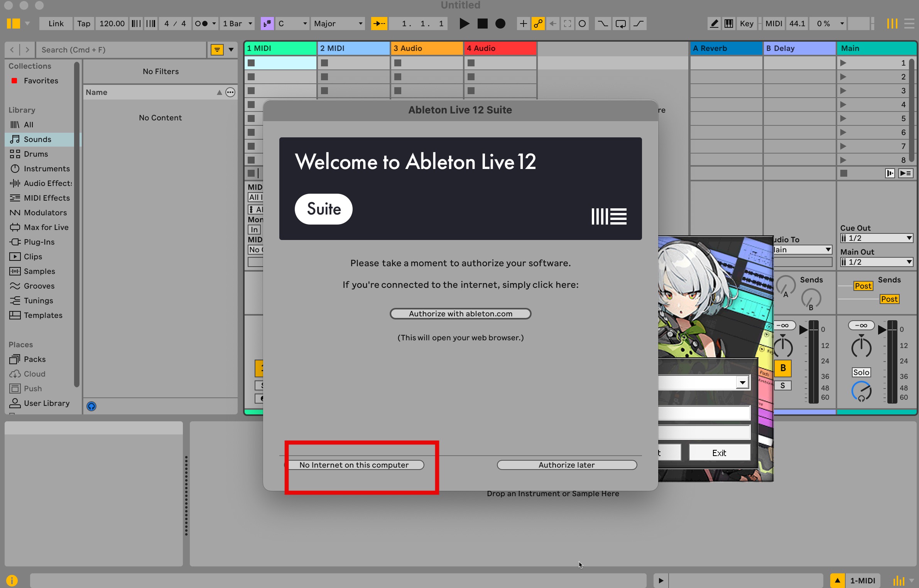Open Max for Live browser category
919x588 pixels.
pyautogui.click(x=46, y=227)
